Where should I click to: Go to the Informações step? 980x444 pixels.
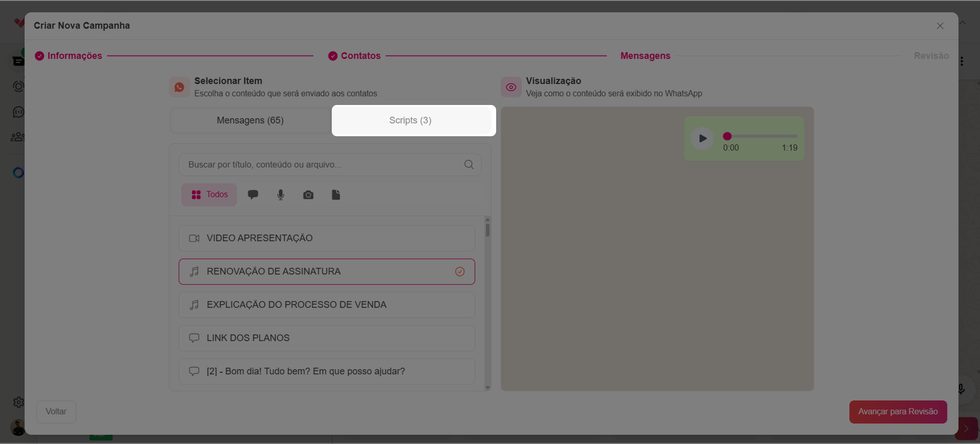pyautogui.click(x=75, y=56)
